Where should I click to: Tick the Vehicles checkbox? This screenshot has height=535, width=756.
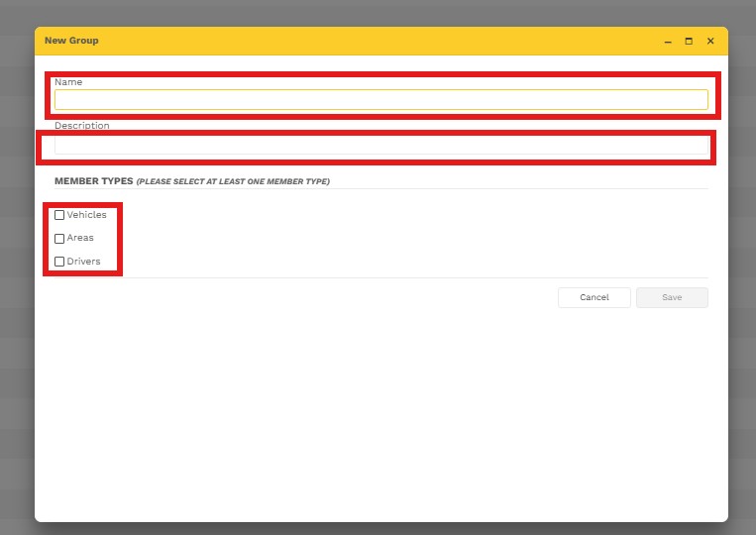pyautogui.click(x=59, y=215)
